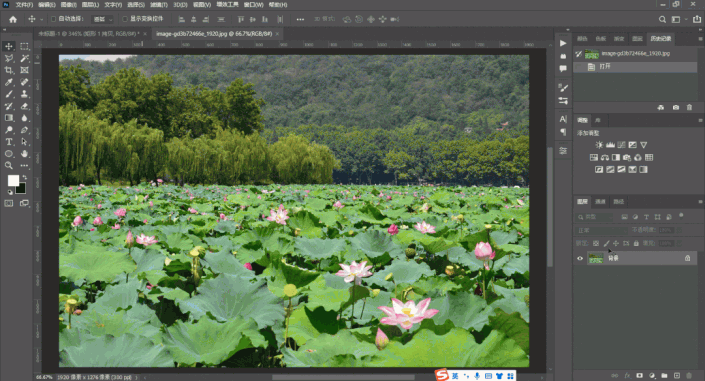The image size is (705, 381).
Task: Select the Horizontal Type tool
Action: 9,142
